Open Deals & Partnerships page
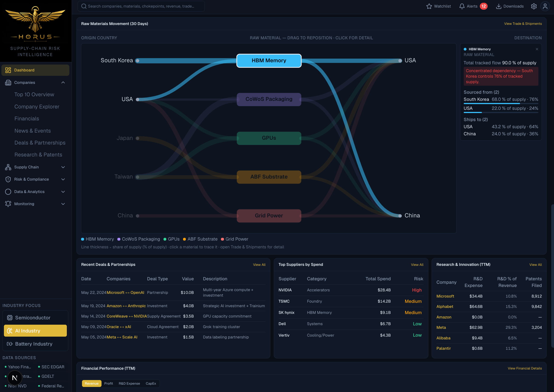Image resolution: width=554 pixels, height=392 pixels. coord(40,143)
